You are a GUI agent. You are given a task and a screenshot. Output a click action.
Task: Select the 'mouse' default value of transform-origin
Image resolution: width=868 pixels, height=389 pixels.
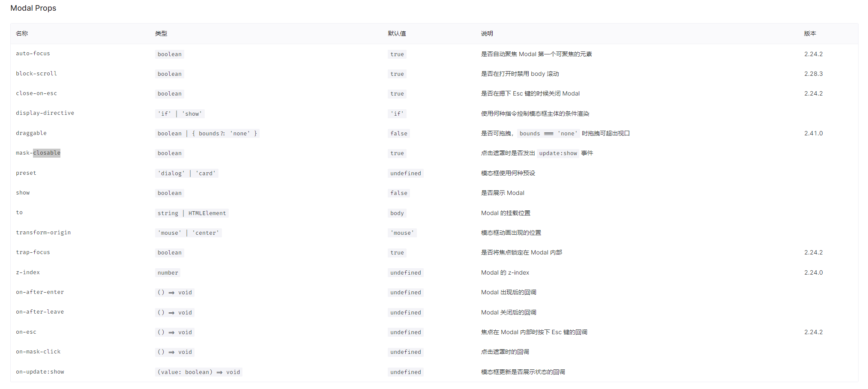point(402,233)
